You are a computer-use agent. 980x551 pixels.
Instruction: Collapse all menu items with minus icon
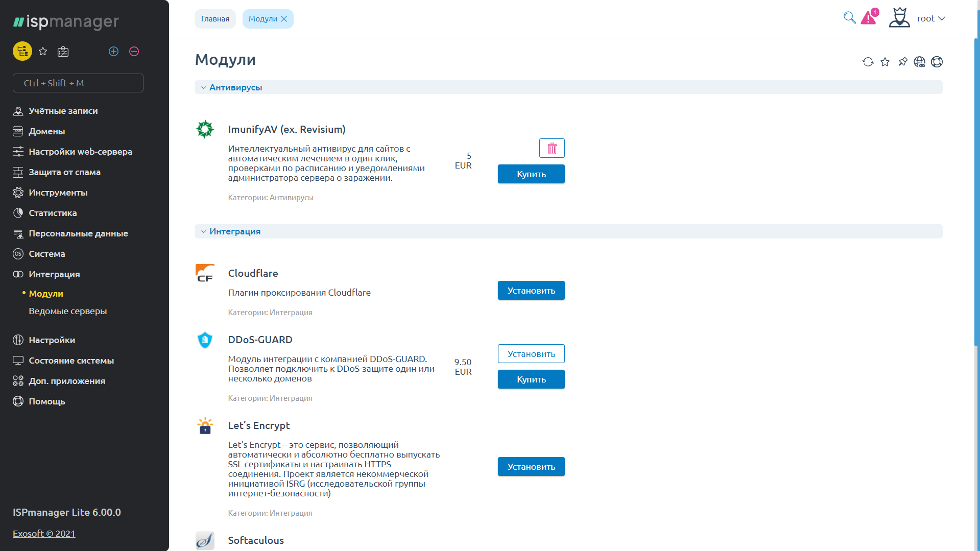134,51
